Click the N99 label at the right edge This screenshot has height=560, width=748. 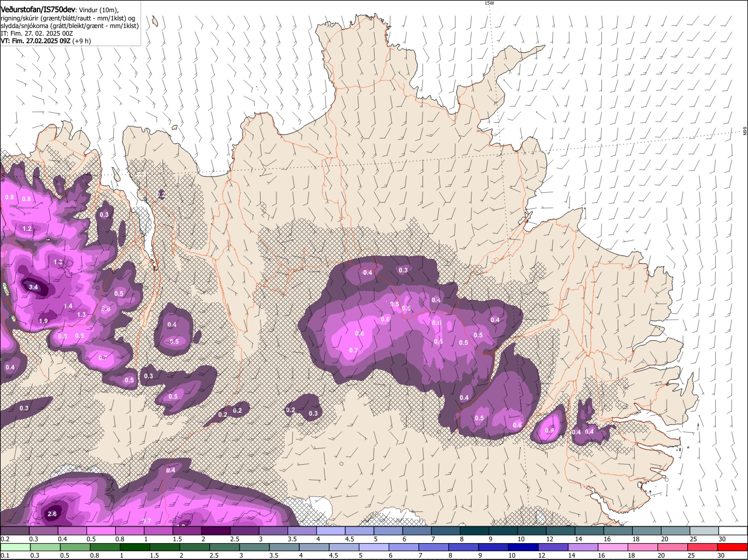click(x=745, y=132)
